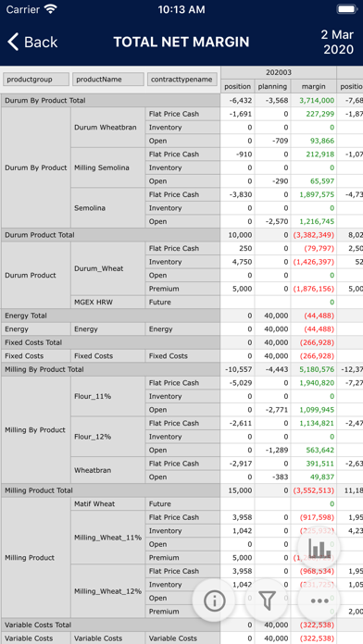Tap the (3,552,513) Milling Product margin total

pos(314,490)
